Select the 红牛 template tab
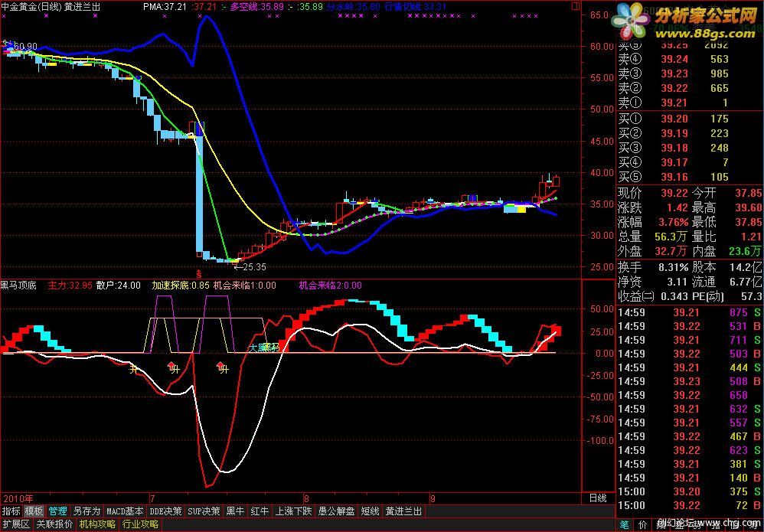The width and height of the screenshot is (764, 532). click(x=260, y=511)
